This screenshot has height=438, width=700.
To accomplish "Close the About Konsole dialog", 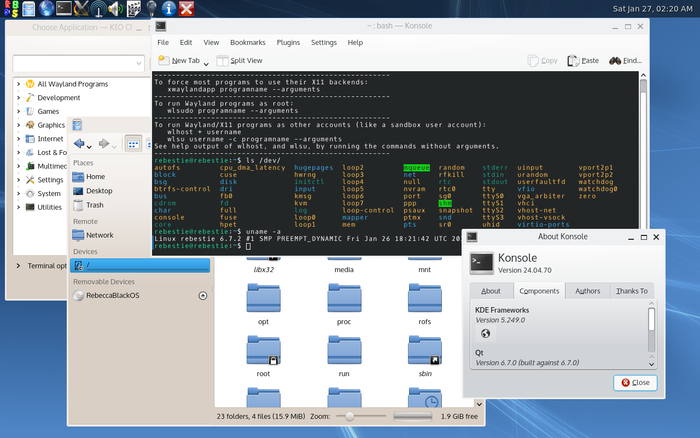I will [635, 382].
